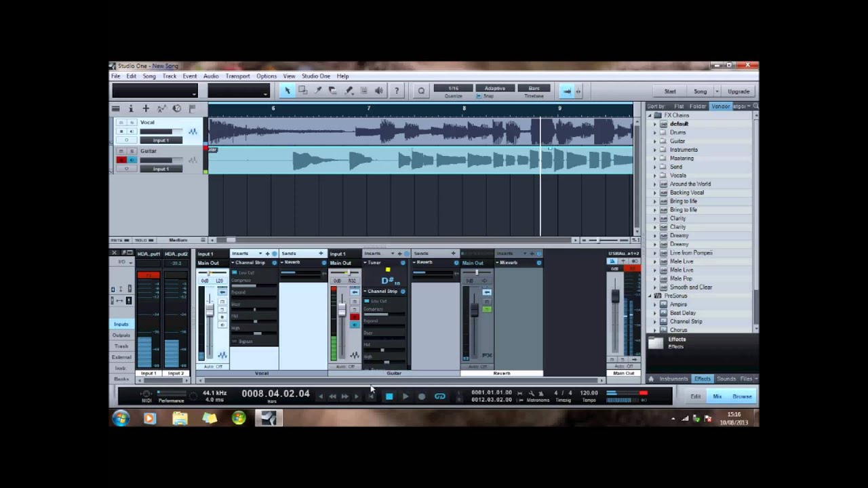Mute the Guitar track

121,151
